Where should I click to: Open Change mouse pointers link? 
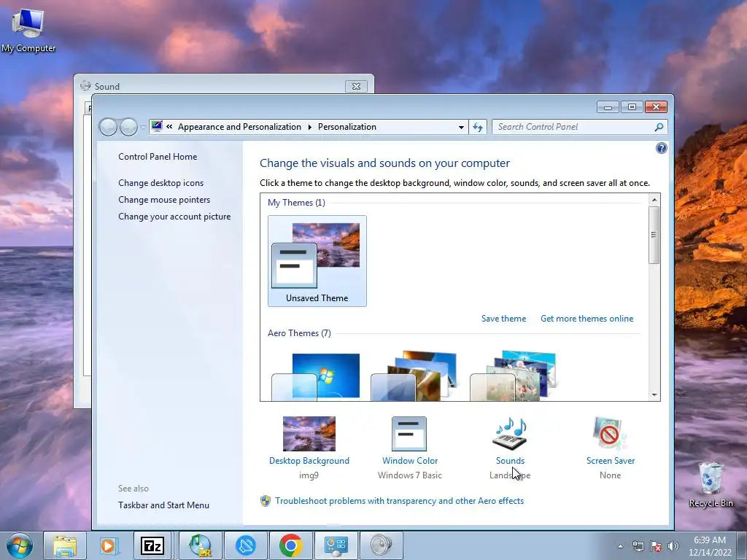coord(164,200)
